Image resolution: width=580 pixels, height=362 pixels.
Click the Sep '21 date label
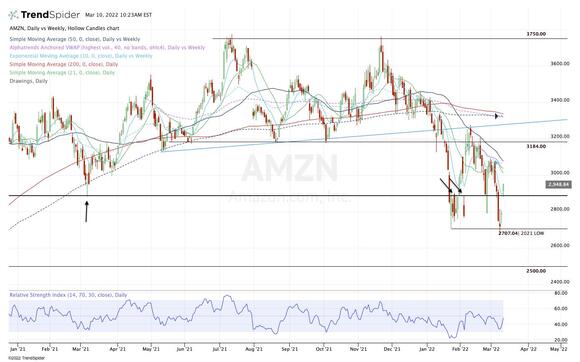point(289,349)
